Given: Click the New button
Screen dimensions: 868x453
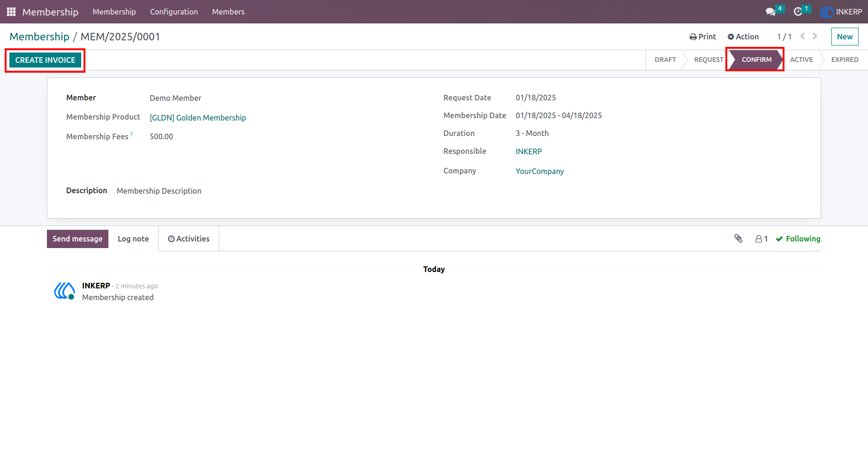Looking at the screenshot, I should pyautogui.click(x=845, y=37).
